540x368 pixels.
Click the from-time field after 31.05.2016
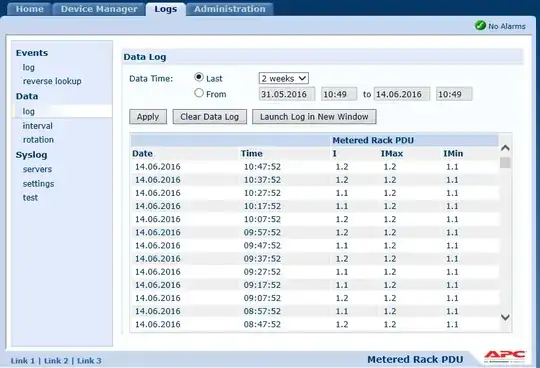click(x=339, y=94)
